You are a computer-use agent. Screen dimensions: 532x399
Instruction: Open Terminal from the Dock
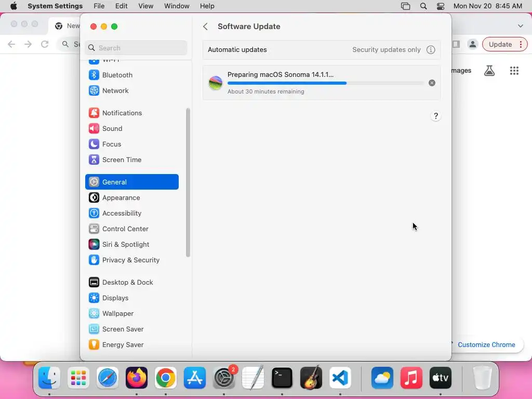pyautogui.click(x=282, y=378)
